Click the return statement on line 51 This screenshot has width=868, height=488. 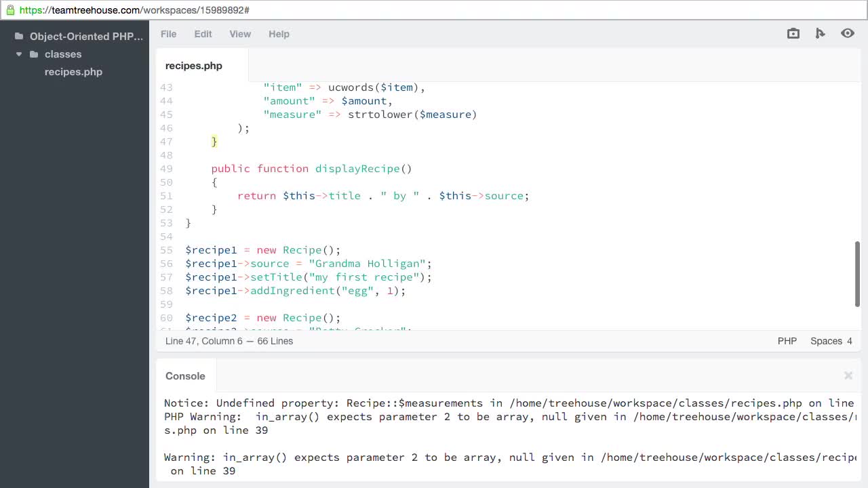tap(383, 196)
